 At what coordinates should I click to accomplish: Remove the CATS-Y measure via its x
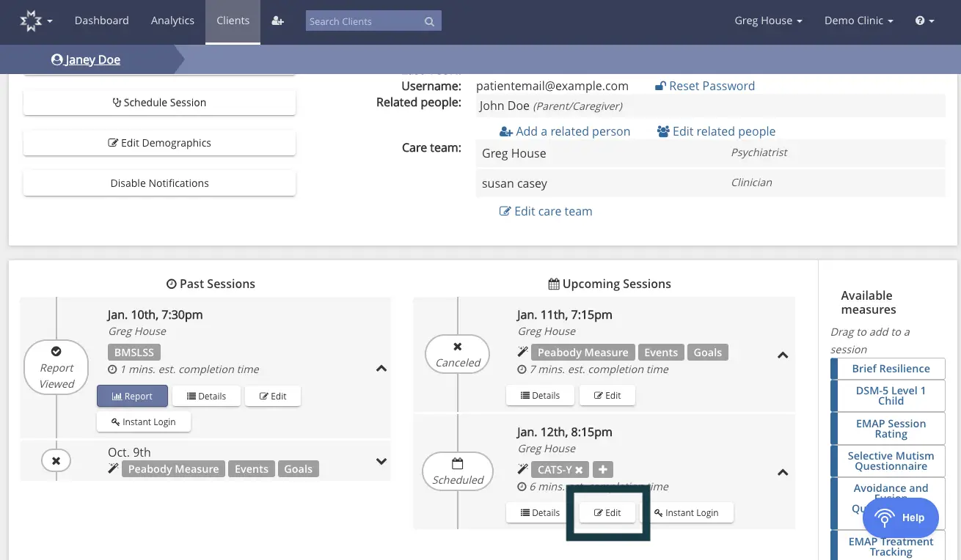[x=579, y=469]
